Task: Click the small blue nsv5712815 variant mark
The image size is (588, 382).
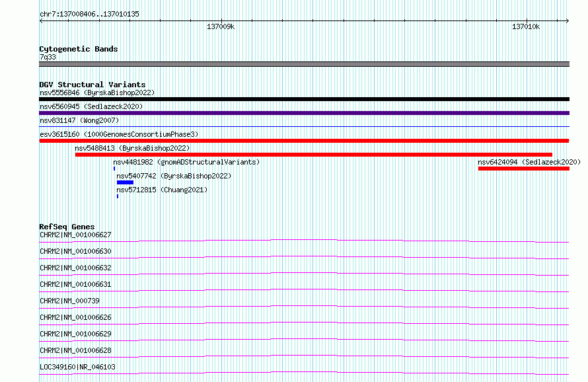Action: point(118,196)
